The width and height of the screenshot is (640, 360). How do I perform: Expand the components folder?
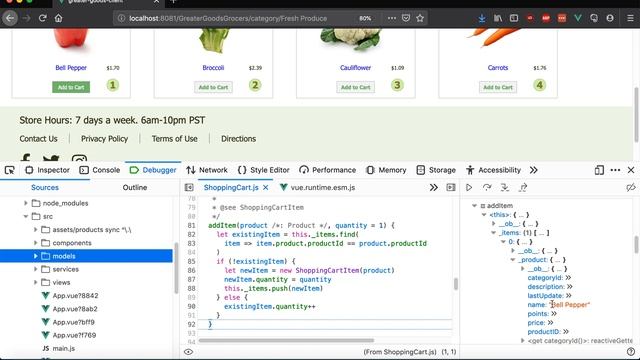tap(36, 243)
